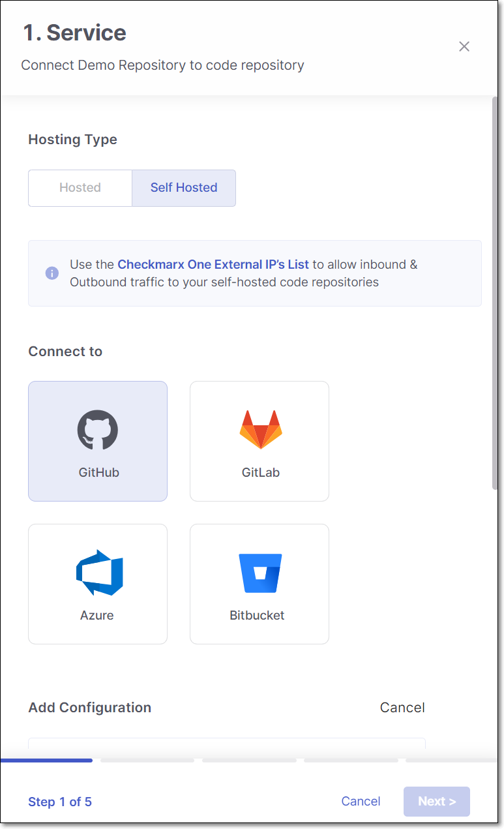This screenshot has height=829, width=504.
Task: Click the 'Hosting Type' heading
Action: [73, 140]
